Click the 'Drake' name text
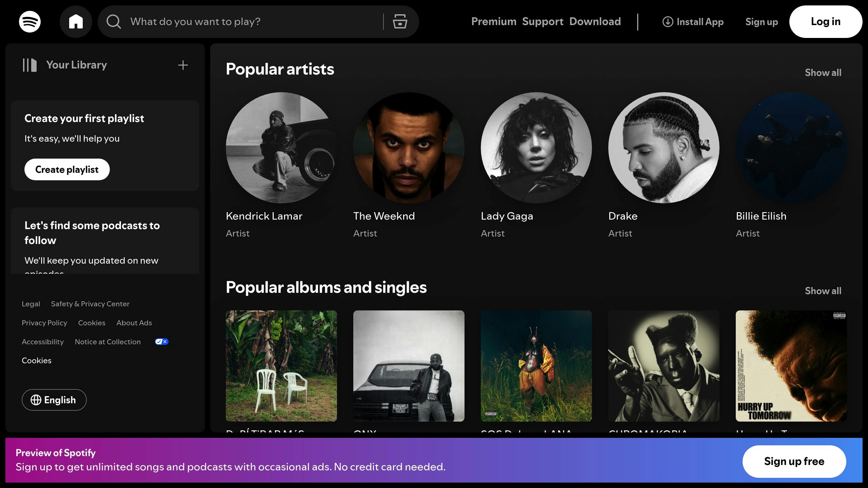The image size is (868, 488). pyautogui.click(x=623, y=216)
